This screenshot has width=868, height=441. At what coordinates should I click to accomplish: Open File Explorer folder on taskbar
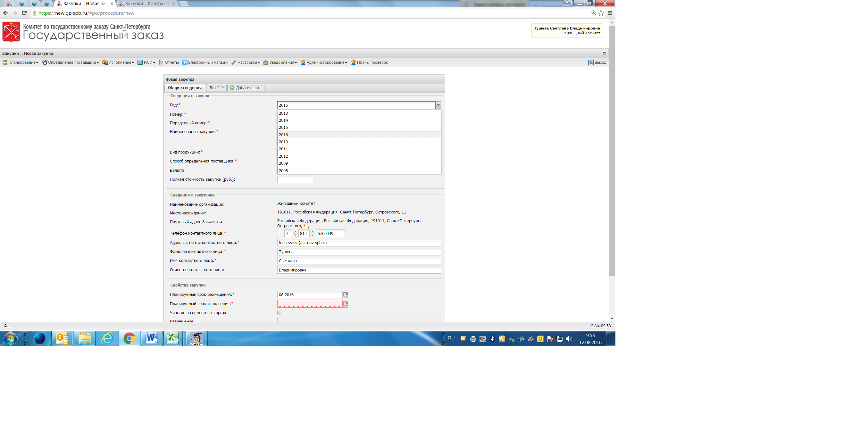(x=85, y=338)
